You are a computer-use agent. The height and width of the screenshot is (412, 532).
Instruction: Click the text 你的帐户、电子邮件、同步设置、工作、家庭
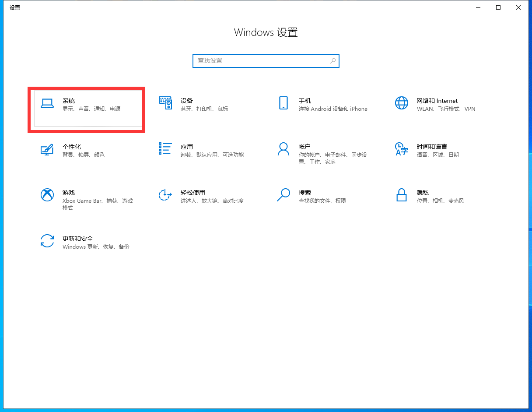[x=333, y=158]
